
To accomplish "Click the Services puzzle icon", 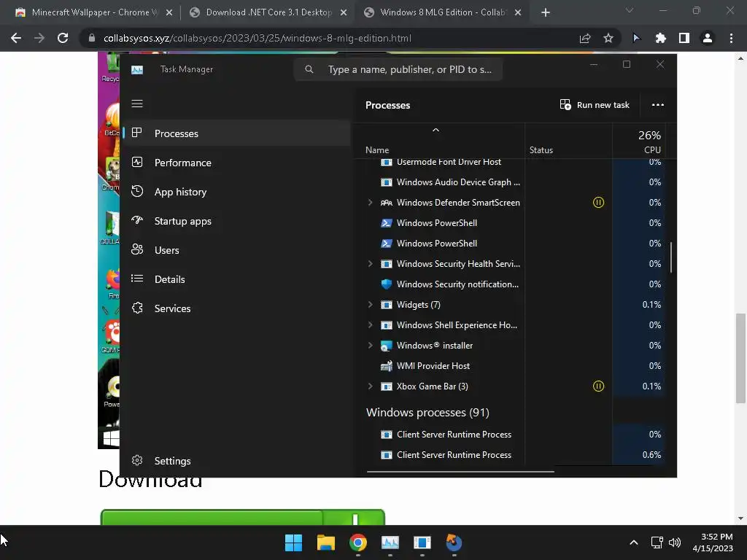I will click(137, 308).
